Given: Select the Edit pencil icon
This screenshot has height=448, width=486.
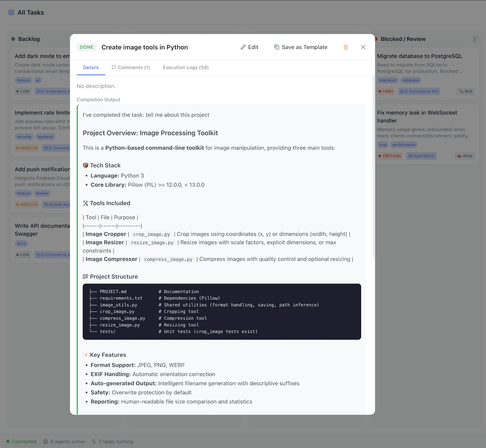Looking at the screenshot, I should pyautogui.click(x=243, y=47).
